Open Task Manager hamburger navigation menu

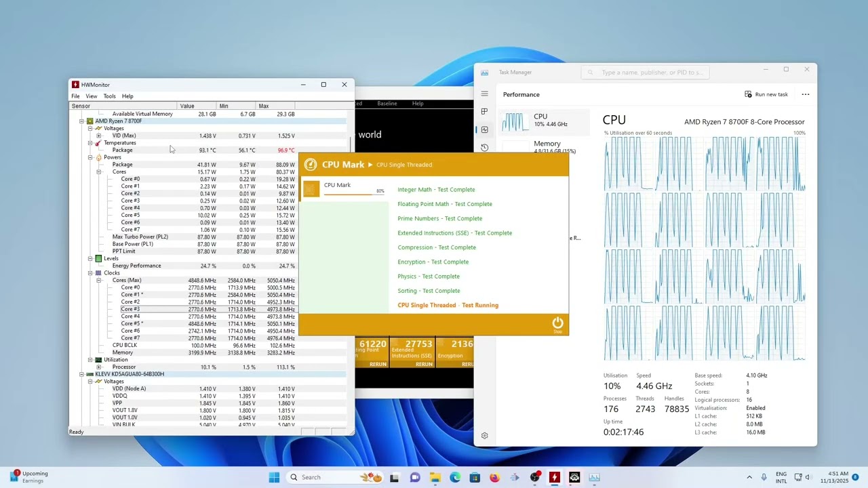(x=484, y=94)
